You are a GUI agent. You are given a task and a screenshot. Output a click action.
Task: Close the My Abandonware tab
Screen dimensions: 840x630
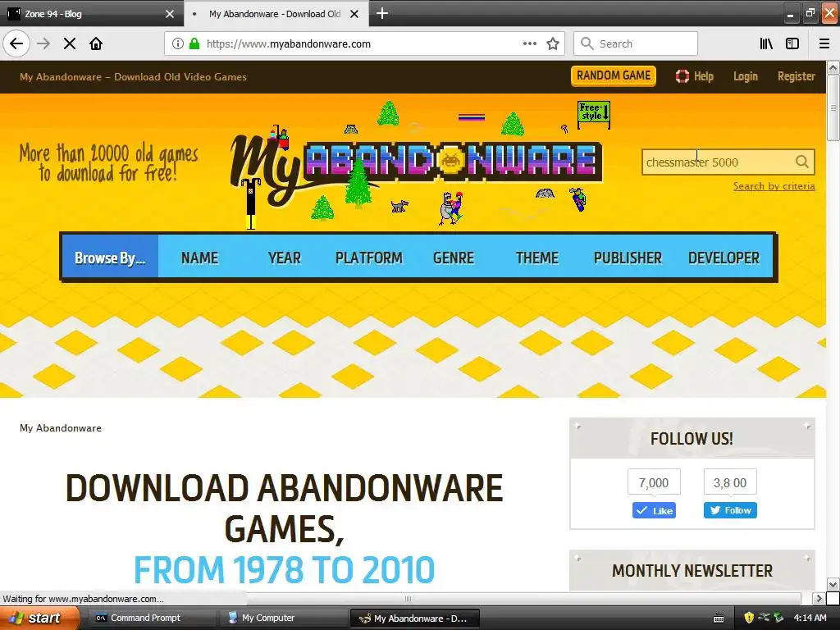click(354, 14)
